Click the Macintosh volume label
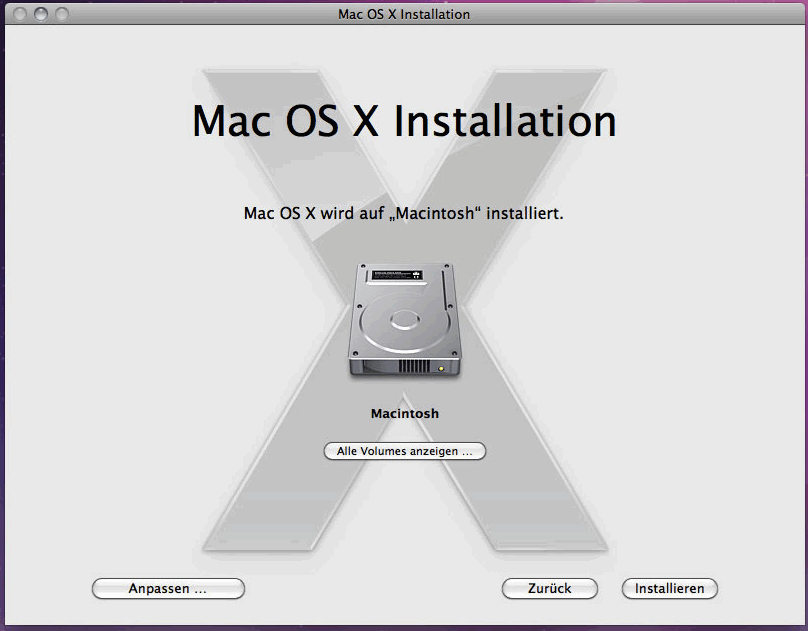The width and height of the screenshot is (808, 631). 405,414
